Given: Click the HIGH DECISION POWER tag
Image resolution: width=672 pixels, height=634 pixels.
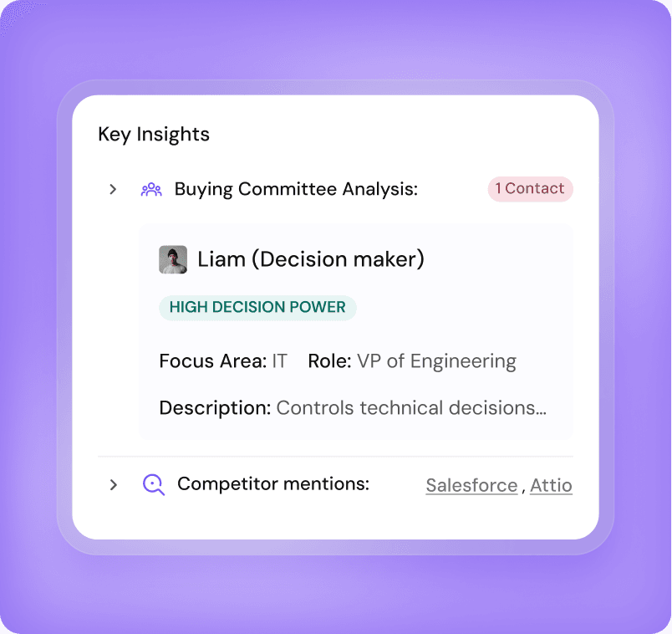Looking at the screenshot, I should click(x=257, y=307).
